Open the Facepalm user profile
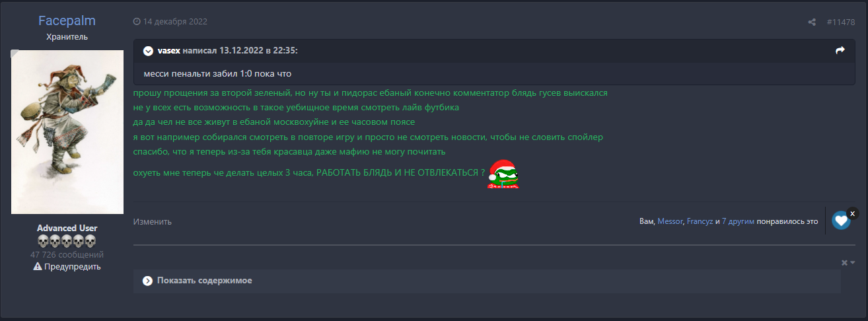 pyautogui.click(x=67, y=21)
